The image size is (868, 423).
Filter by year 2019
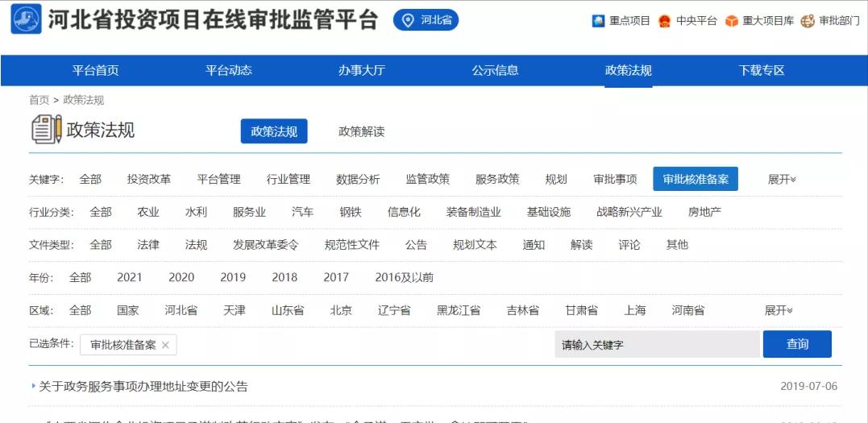click(x=233, y=277)
